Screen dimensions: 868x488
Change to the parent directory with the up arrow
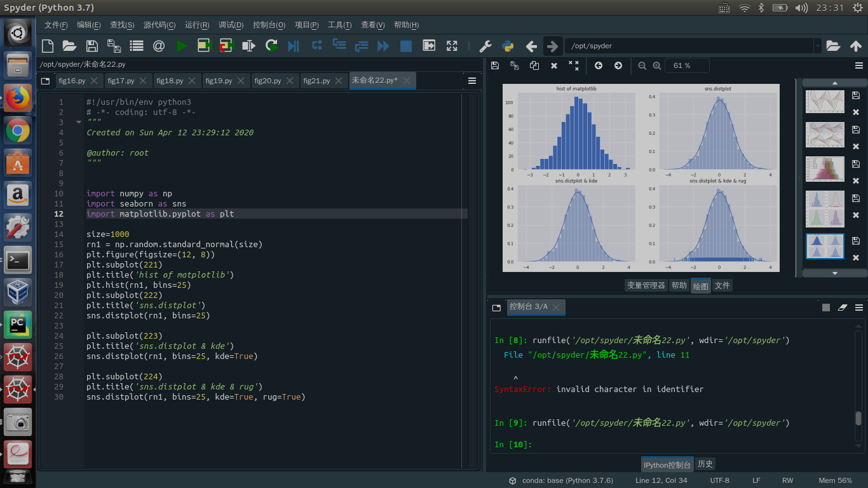tap(855, 46)
